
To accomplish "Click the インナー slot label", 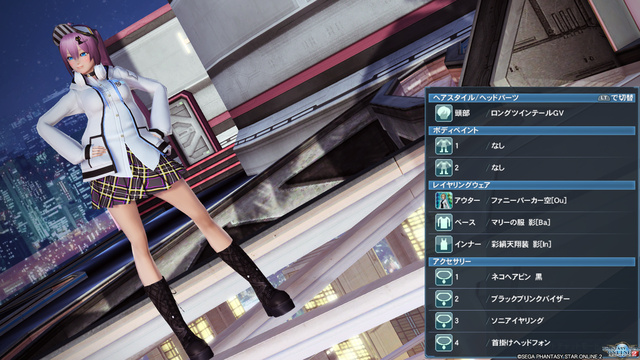I will (x=468, y=244).
